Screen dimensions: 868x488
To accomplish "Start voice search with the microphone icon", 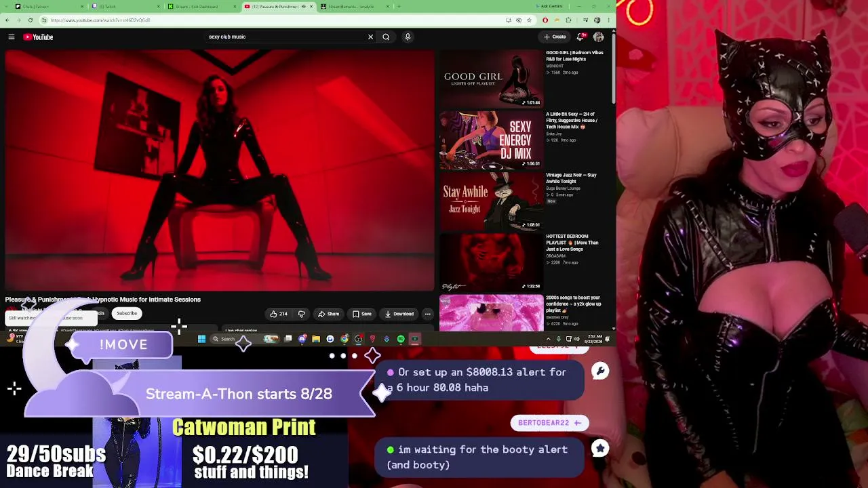I will tap(408, 37).
